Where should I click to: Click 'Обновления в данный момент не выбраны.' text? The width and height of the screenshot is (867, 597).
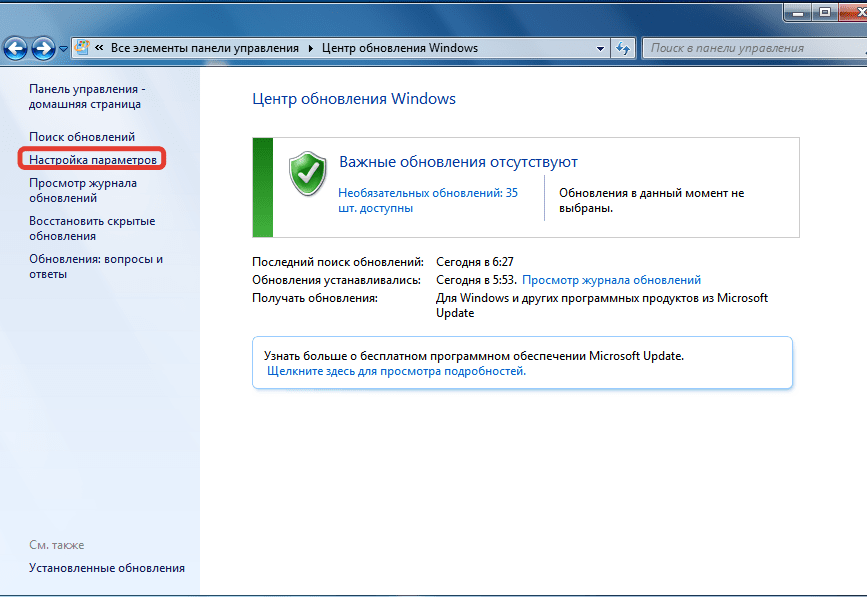click(x=651, y=200)
